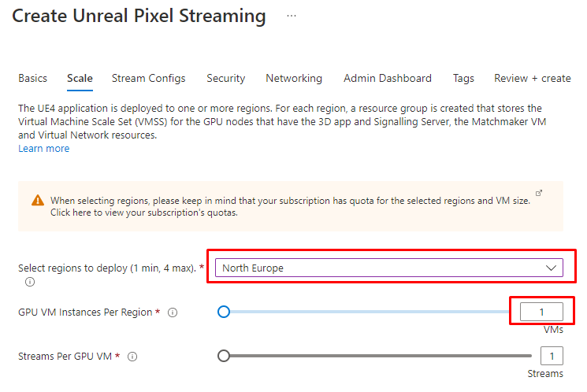The height and width of the screenshot is (392, 587).
Task: Click info icon for Streams Per GPU VM
Action: click(x=132, y=357)
